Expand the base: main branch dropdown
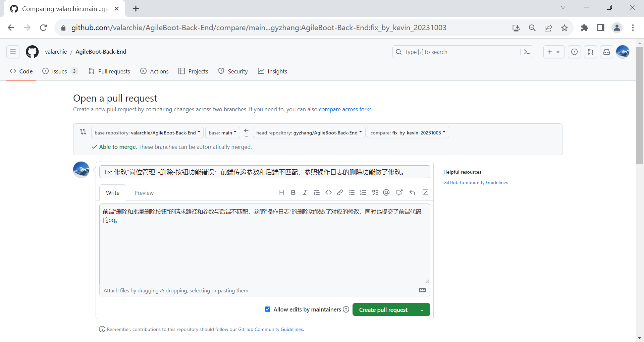The height and width of the screenshot is (342, 644). (x=222, y=133)
